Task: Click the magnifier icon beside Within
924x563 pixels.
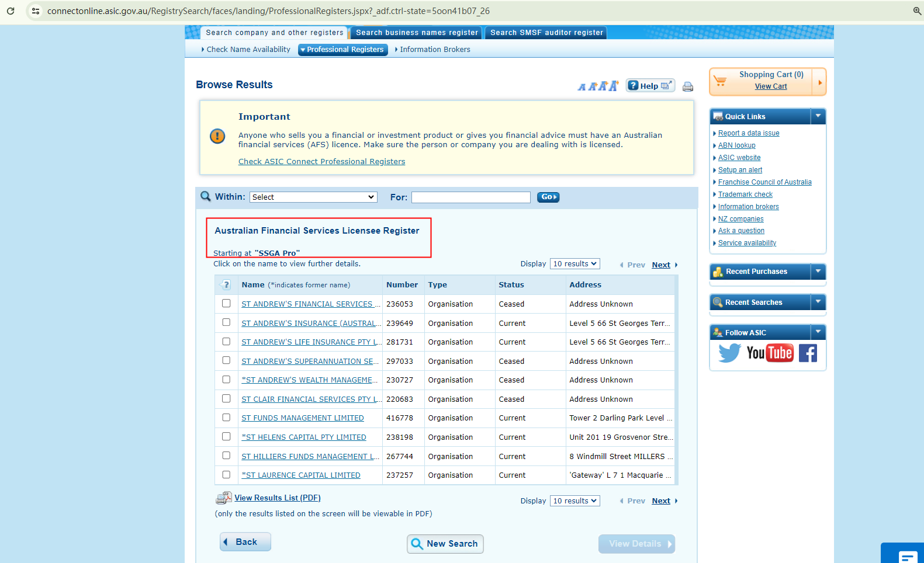Action: tap(206, 196)
